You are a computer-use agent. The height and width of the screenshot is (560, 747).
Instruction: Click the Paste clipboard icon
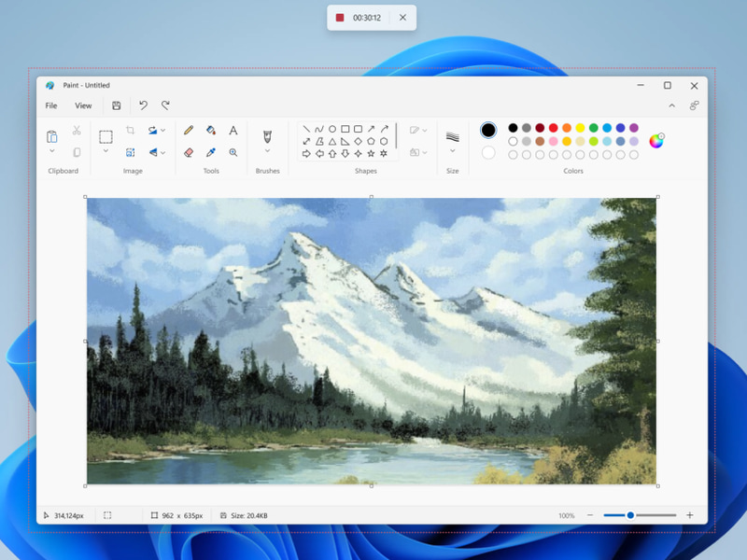(52, 136)
